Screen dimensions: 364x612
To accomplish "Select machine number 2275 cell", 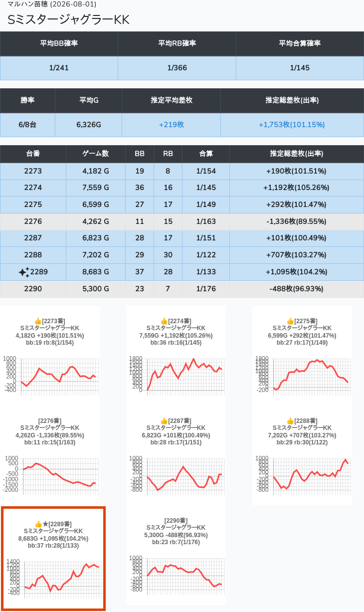I will [x=33, y=204].
